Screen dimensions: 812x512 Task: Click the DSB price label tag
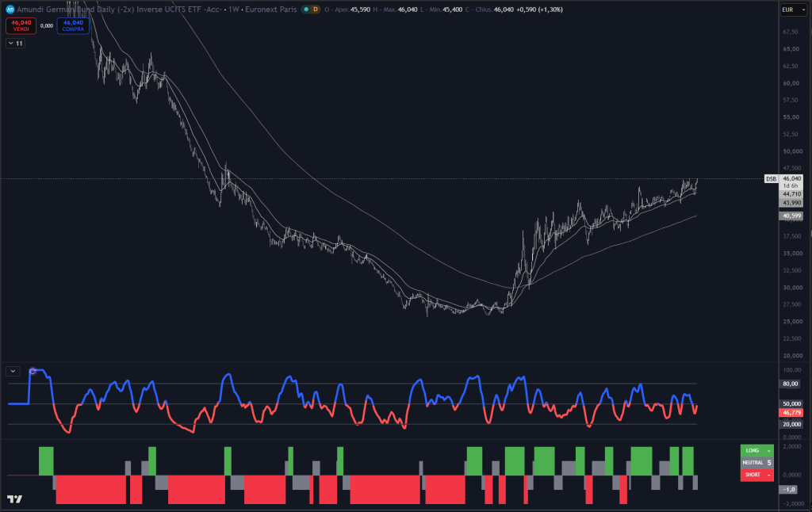771,178
